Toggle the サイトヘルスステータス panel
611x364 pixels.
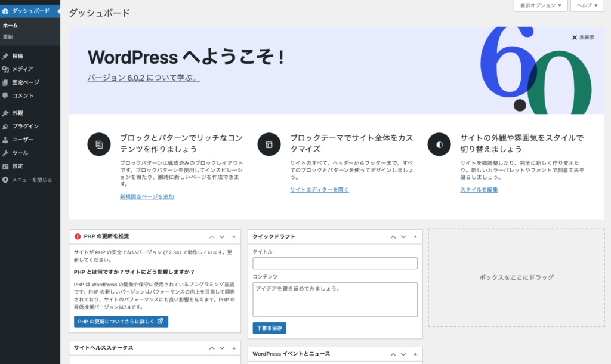tap(233, 348)
